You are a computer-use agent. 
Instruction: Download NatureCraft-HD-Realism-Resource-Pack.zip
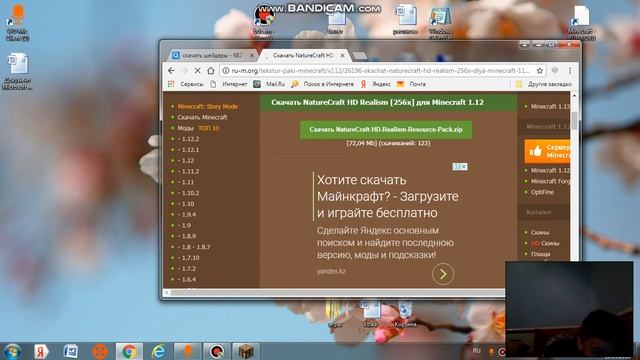tap(386, 129)
